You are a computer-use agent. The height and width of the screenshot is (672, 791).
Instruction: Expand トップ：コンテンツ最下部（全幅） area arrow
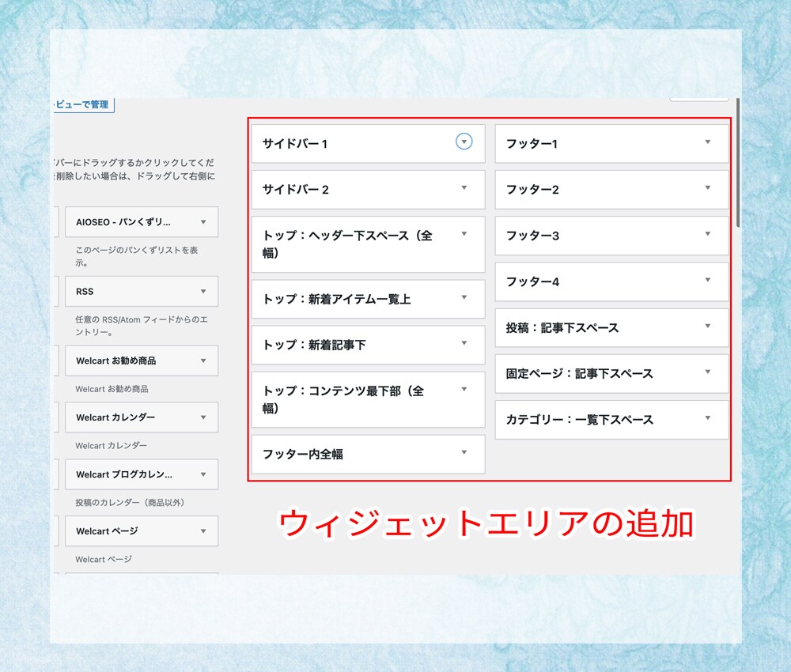[464, 389]
